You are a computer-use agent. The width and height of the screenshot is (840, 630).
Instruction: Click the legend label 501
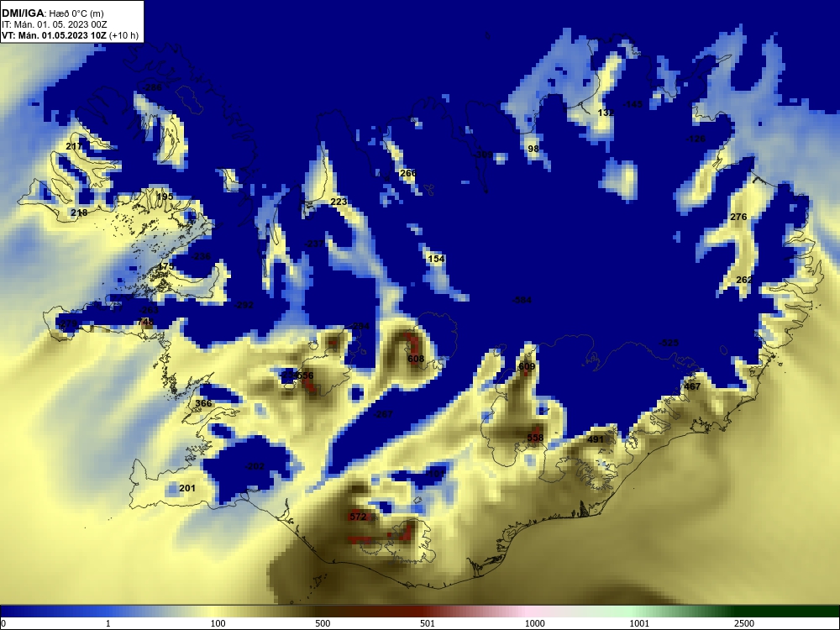click(x=428, y=623)
